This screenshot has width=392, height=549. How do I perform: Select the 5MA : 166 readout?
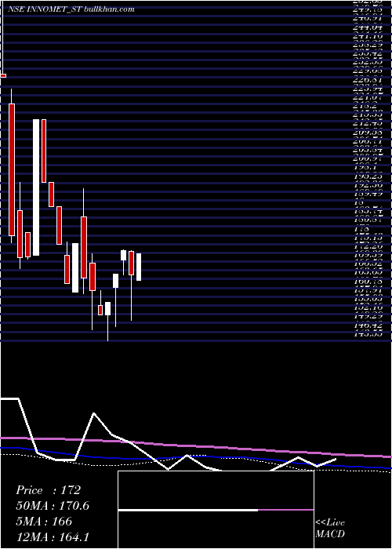click(x=44, y=522)
